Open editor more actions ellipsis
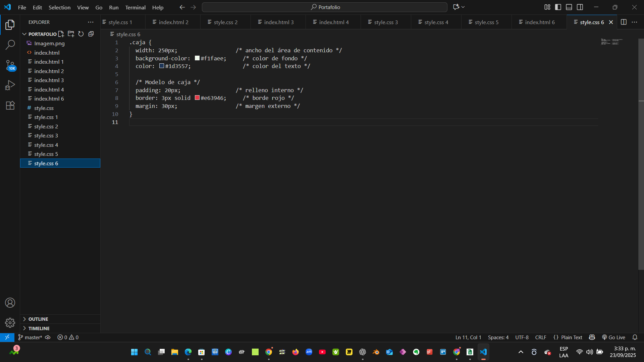The width and height of the screenshot is (644, 362). point(634,22)
